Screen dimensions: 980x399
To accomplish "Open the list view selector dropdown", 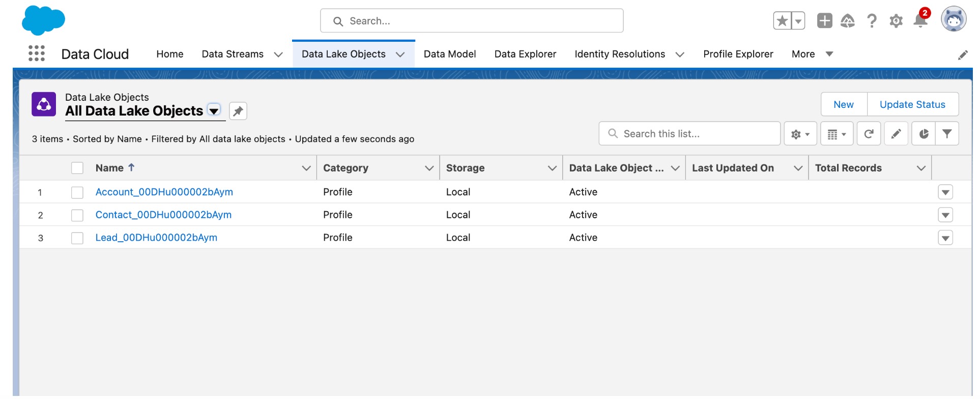I will click(214, 110).
